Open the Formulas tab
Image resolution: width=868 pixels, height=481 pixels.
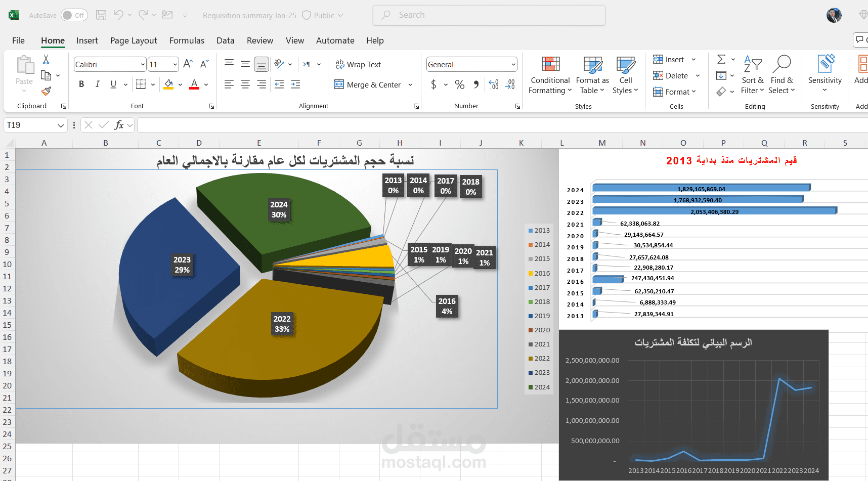pyautogui.click(x=187, y=40)
